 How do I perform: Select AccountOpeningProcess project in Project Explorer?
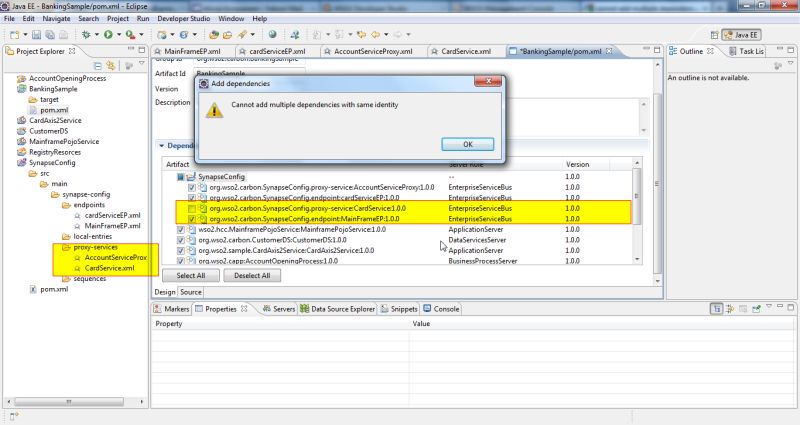[67, 79]
